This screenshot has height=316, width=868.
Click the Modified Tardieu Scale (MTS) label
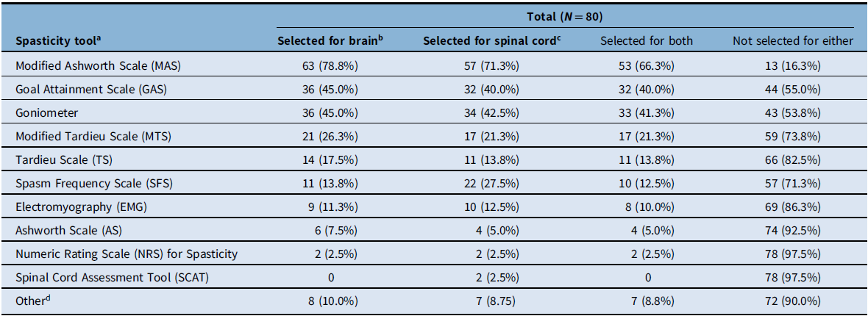click(95, 135)
